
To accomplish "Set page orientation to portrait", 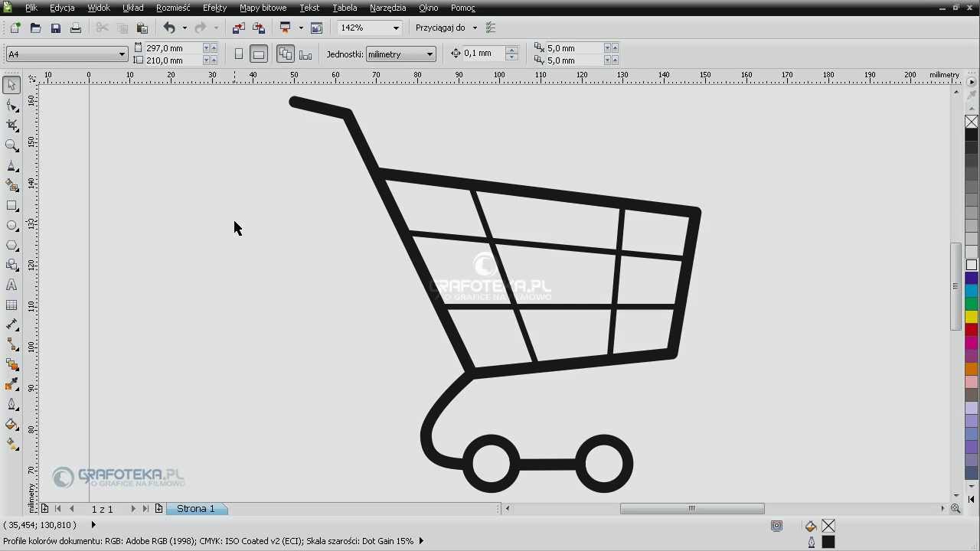I will coord(239,54).
